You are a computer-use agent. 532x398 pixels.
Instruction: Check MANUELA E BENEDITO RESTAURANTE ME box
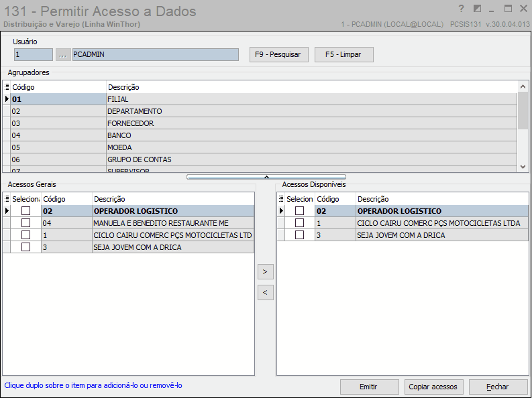click(x=25, y=223)
